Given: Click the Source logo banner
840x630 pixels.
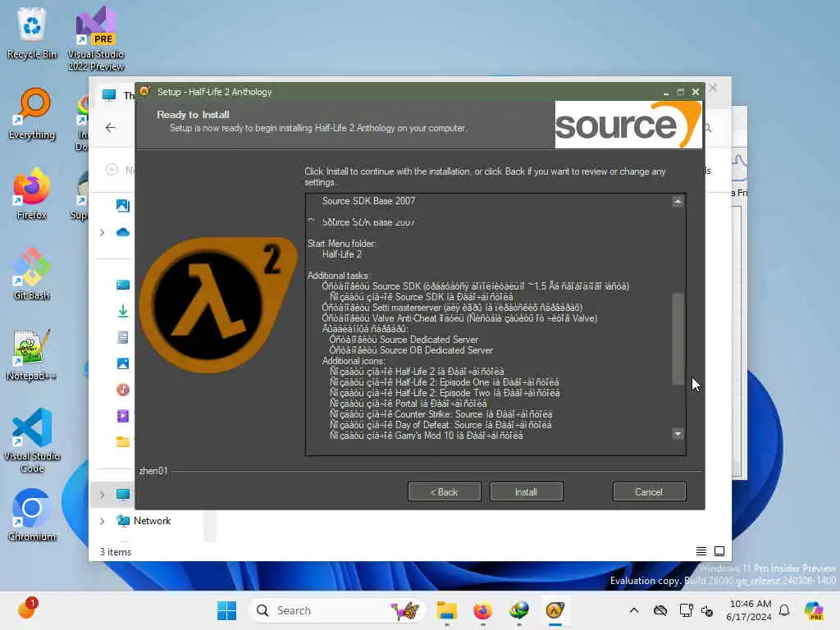Looking at the screenshot, I should tap(628, 125).
